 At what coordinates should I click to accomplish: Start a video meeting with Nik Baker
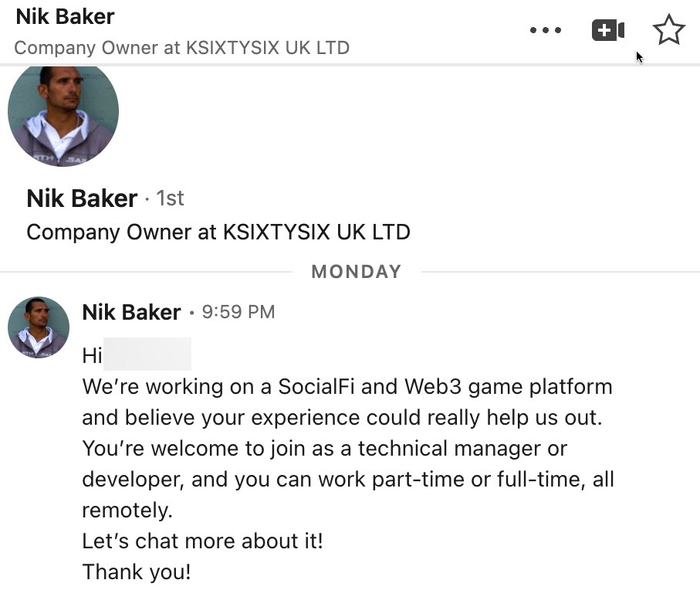(x=607, y=31)
